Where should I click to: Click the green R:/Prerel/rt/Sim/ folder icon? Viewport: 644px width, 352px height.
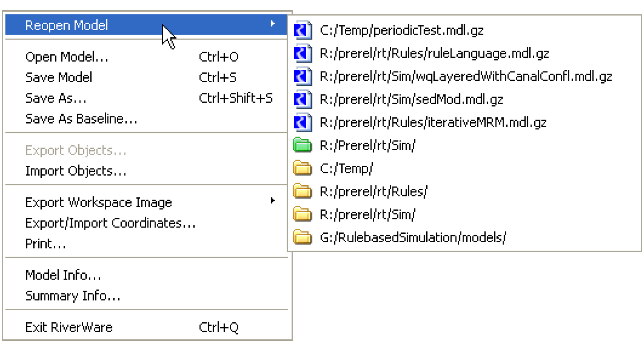303,145
